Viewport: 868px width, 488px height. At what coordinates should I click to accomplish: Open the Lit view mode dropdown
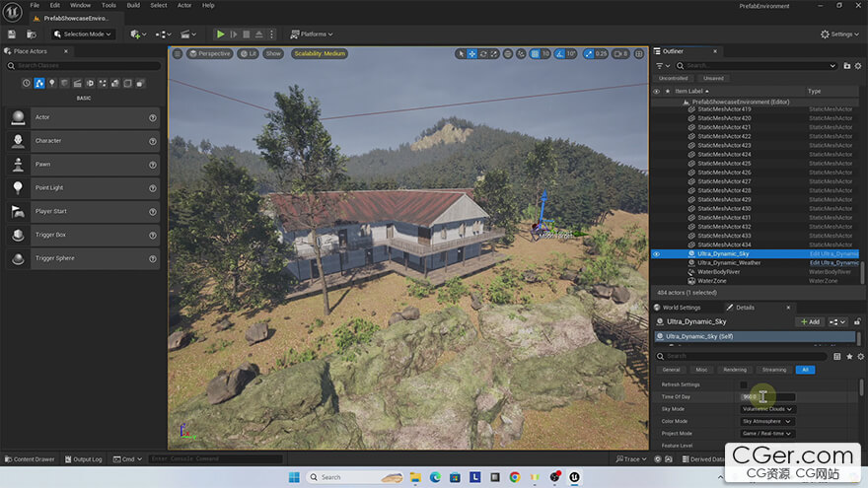click(249, 53)
